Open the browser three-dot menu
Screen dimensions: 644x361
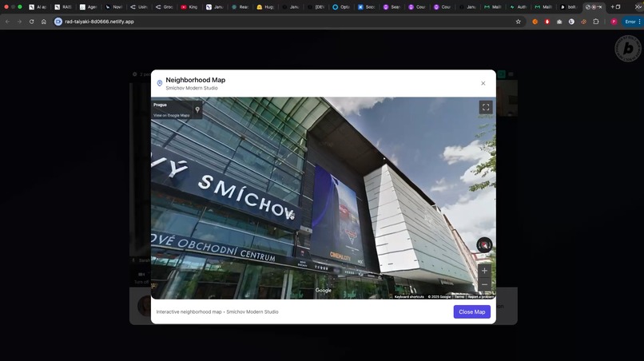click(639, 22)
